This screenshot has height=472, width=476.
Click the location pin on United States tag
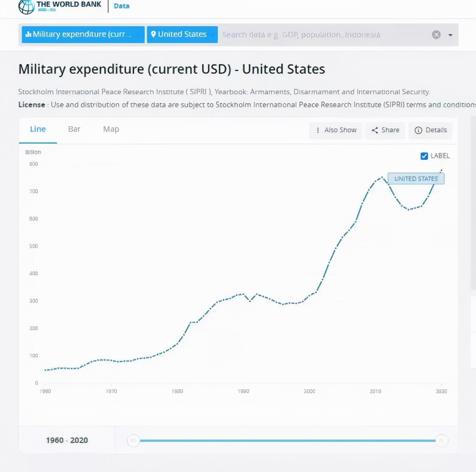pos(154,34)
